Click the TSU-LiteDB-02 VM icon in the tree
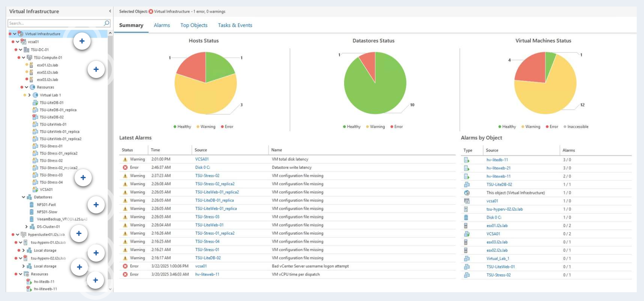 [x=35, y=117]
